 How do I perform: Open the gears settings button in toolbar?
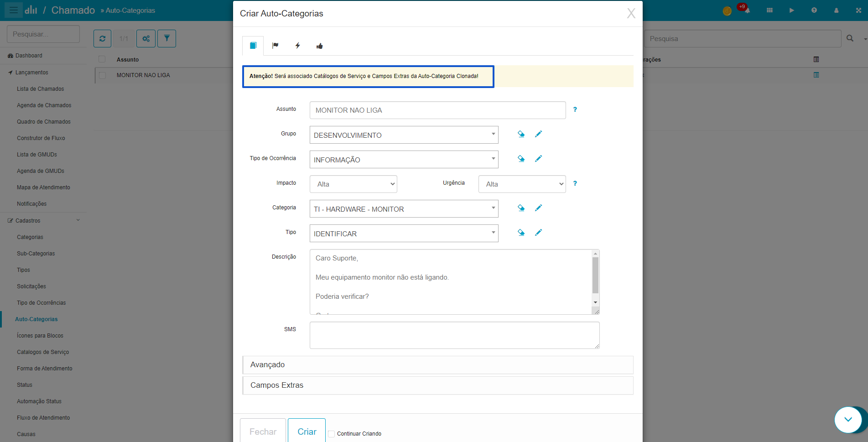(146, 39)
